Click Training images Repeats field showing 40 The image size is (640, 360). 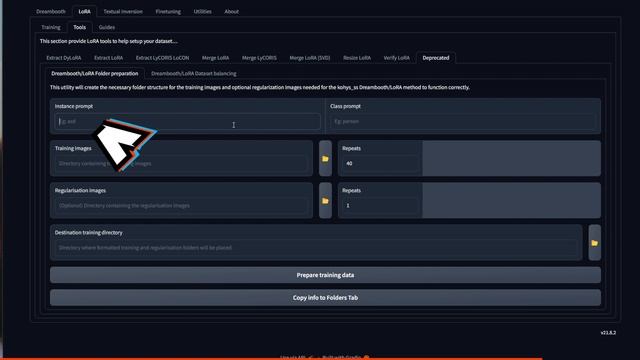point(380,163)
